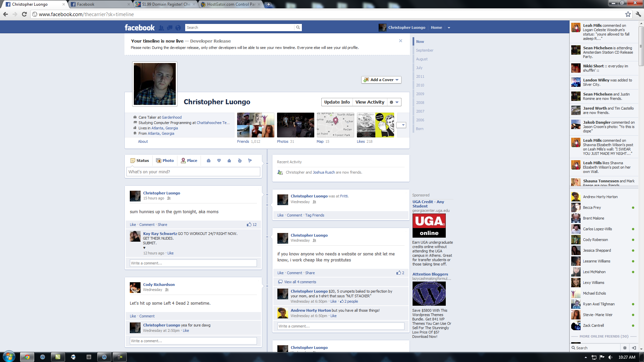
Task: Switch to the $1.99 Domain Register tab
Action: point(165,4)
